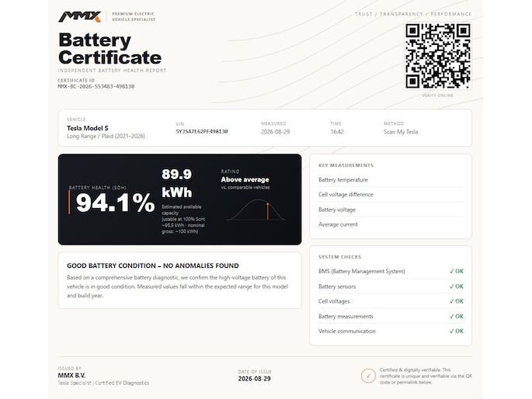Viewport: 532px width, 399px height.
Task: Click the Average current row
Action: (x=391, y=224)
